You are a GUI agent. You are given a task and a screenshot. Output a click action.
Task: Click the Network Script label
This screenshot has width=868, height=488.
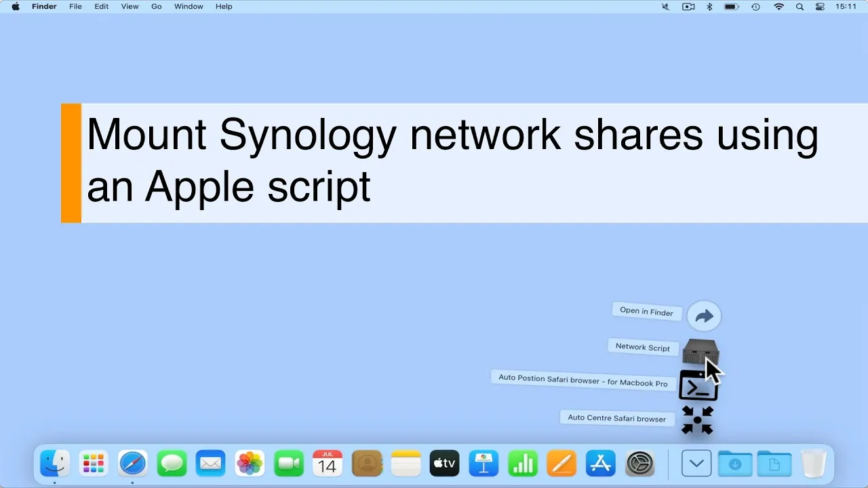642,347
